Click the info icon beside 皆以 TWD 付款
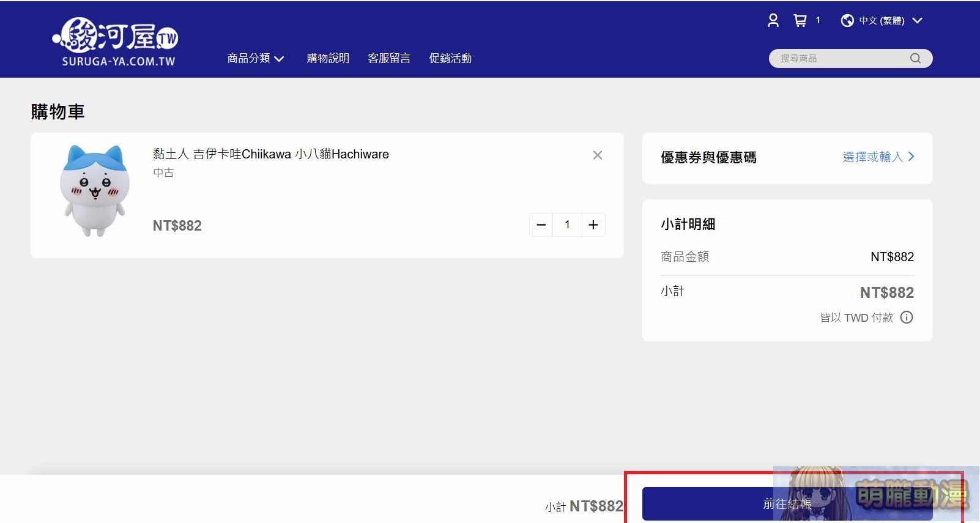This screenshot has height=523, width=980. point(907,317)
